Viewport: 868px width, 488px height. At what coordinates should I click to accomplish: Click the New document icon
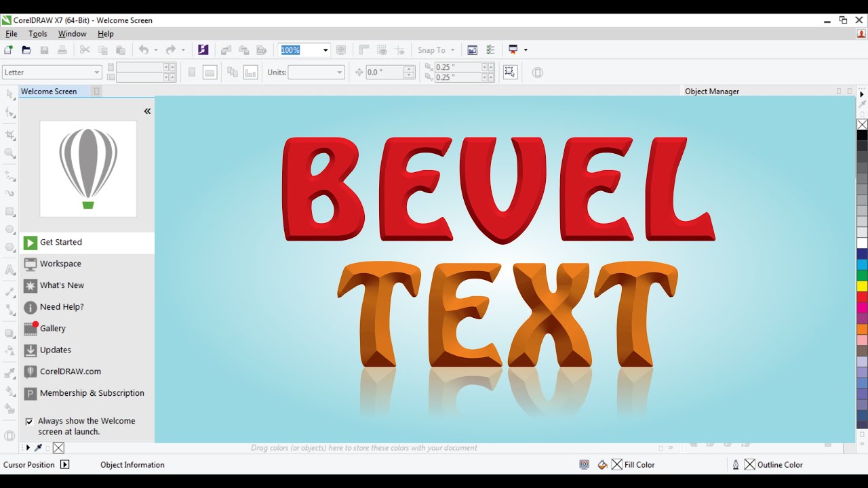8,49
